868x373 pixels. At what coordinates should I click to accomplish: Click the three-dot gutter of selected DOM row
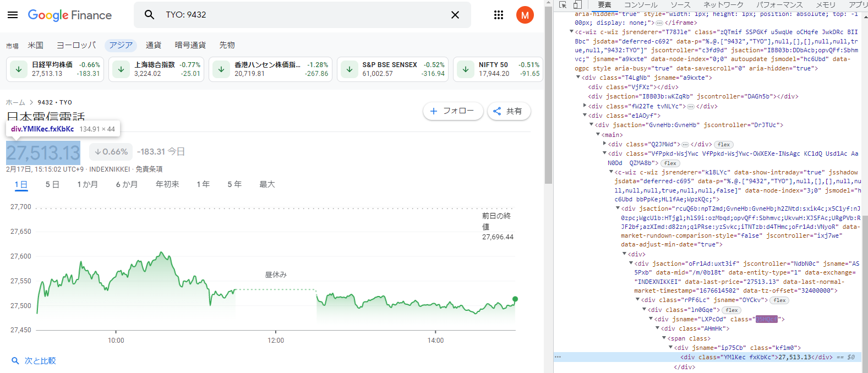[558, 357]
